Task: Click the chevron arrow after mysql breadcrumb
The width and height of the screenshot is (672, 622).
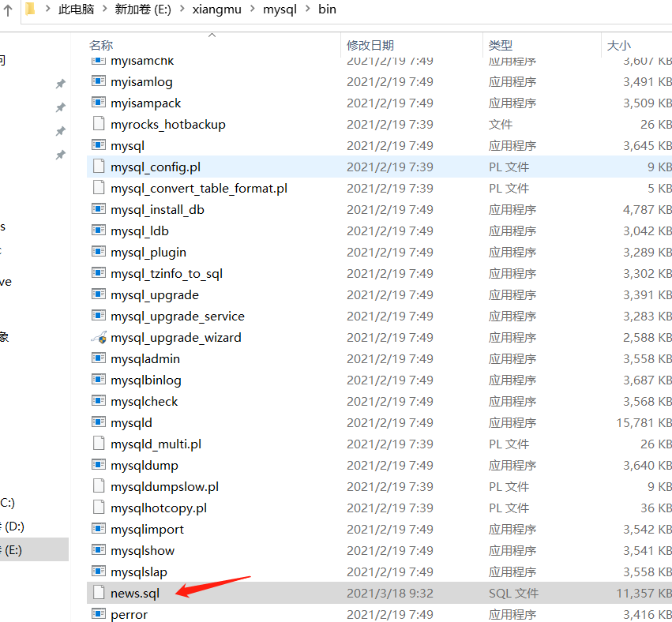Action: (306, 9)
